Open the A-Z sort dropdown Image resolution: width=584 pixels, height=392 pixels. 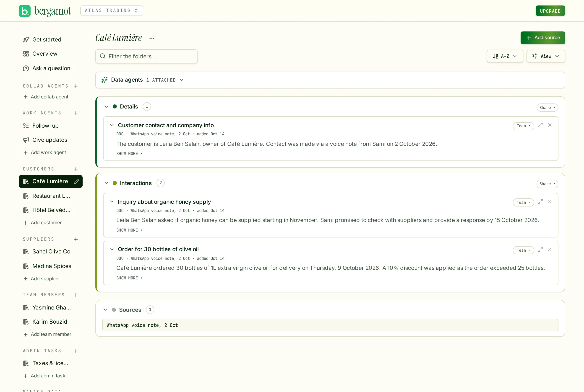pos(505,56)
